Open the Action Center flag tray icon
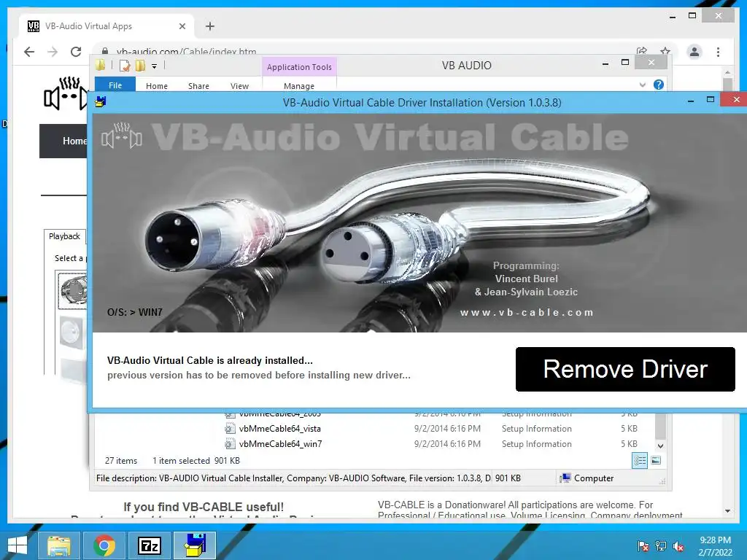The width and height of the screenshot is (747, 560). [643, 546]
